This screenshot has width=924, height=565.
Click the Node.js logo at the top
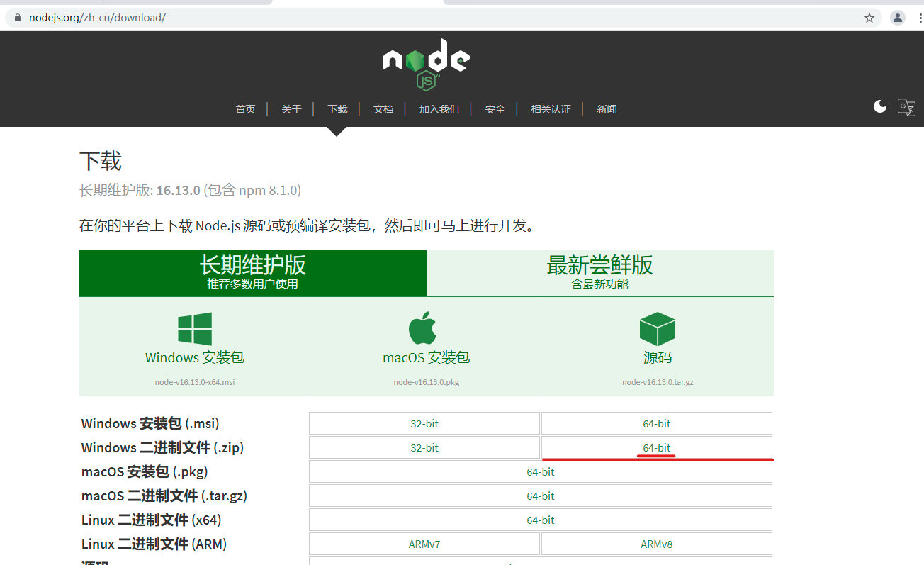pyautogui.click(x=426, y=64)
